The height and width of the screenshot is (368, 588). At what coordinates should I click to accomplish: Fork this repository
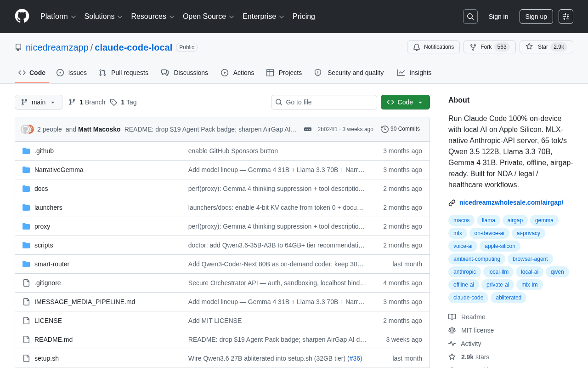(489, 47)
